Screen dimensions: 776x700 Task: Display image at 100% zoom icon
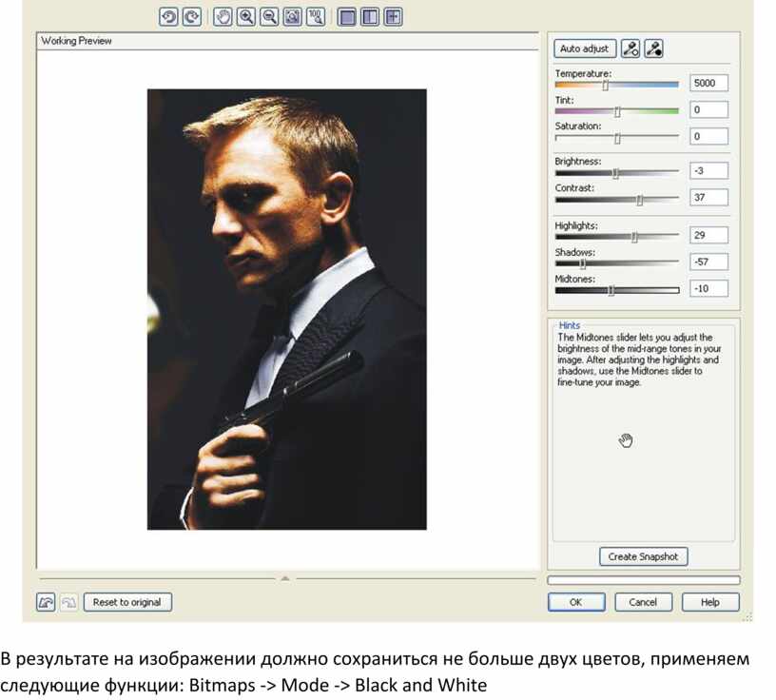316,17
